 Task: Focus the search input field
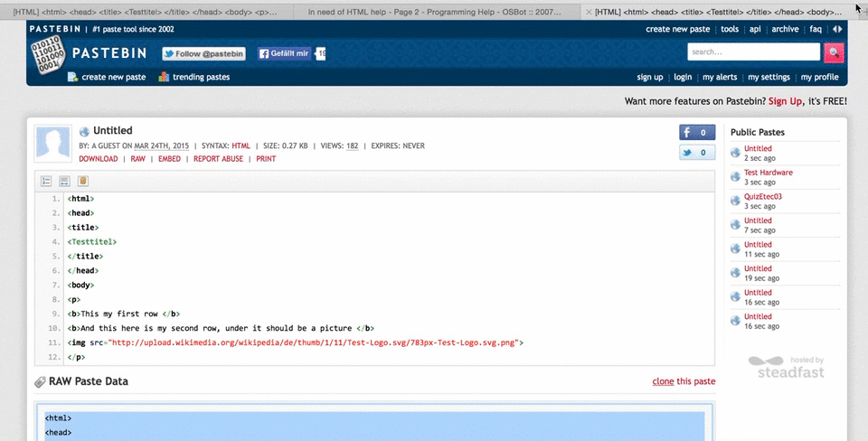753,52
